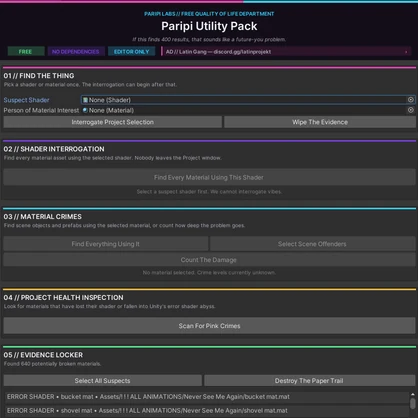This screenshot has width=418, height=418.
Task: Click the Found 640 potentially broken materials text
Action: (x=52, y=364)
